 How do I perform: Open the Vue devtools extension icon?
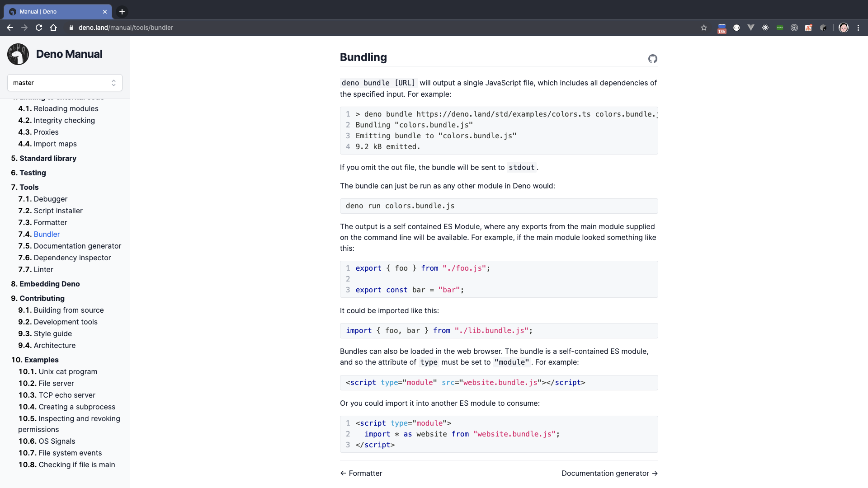(x=751, y=28)
